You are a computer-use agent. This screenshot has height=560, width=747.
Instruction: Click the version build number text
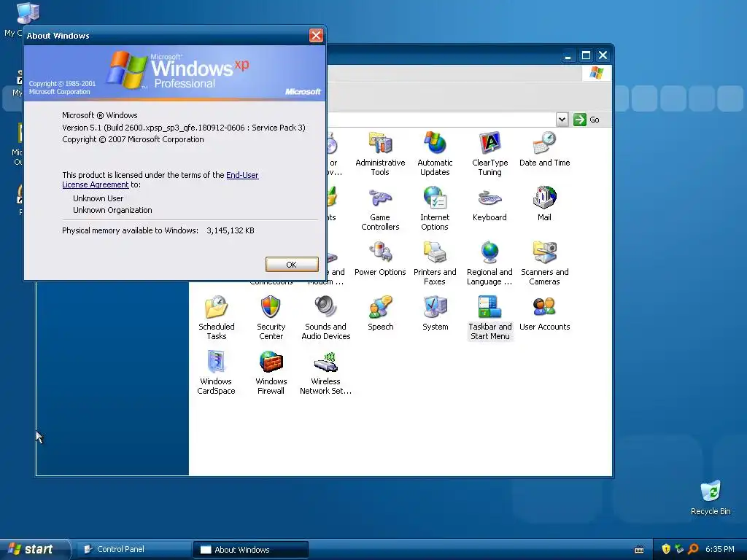pyautogui.click(x=184, y=128)
